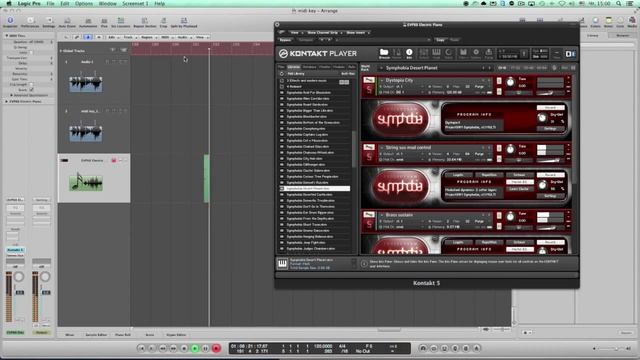Click Go to Beginning in Logic's transport
Screen dimensions: 640x360
coord(141,348)
